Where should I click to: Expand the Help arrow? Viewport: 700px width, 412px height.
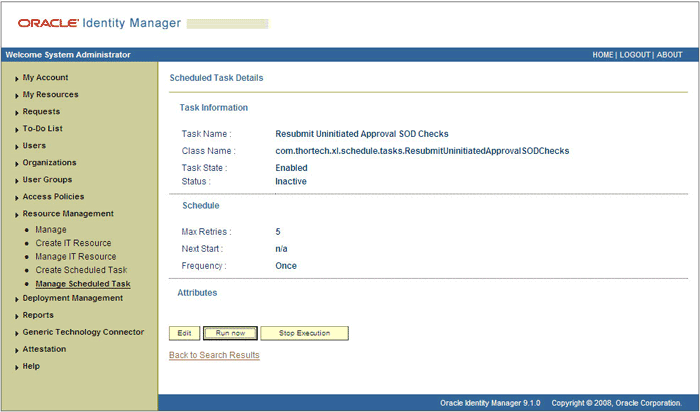point(17,367)
